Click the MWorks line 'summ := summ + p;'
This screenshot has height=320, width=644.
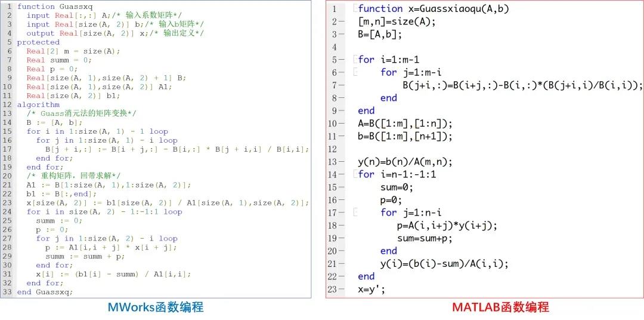[85, 256]
